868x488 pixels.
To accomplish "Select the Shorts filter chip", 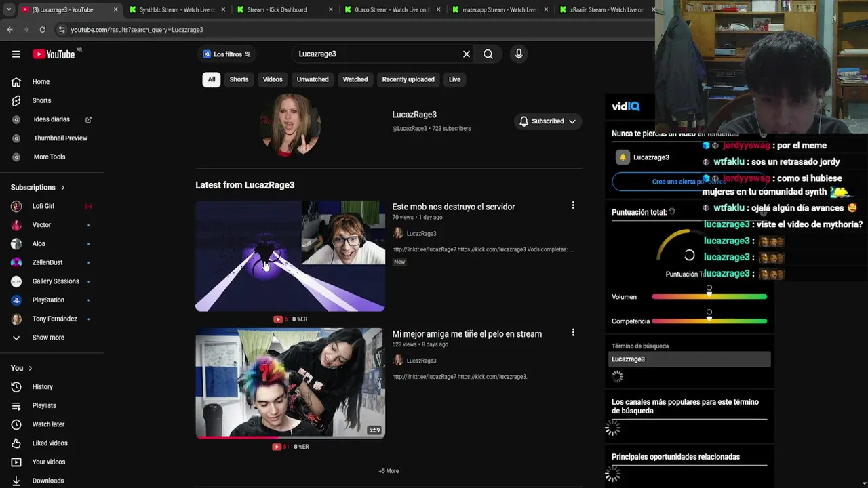I will point(239,79).
